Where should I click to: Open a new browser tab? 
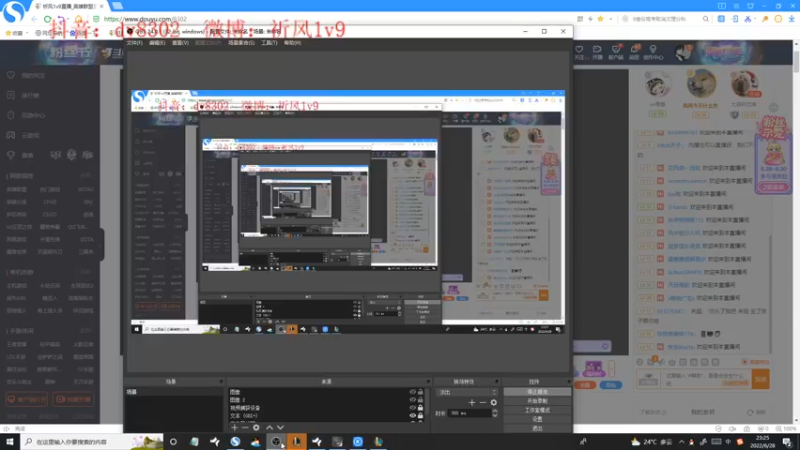point(117,6)
